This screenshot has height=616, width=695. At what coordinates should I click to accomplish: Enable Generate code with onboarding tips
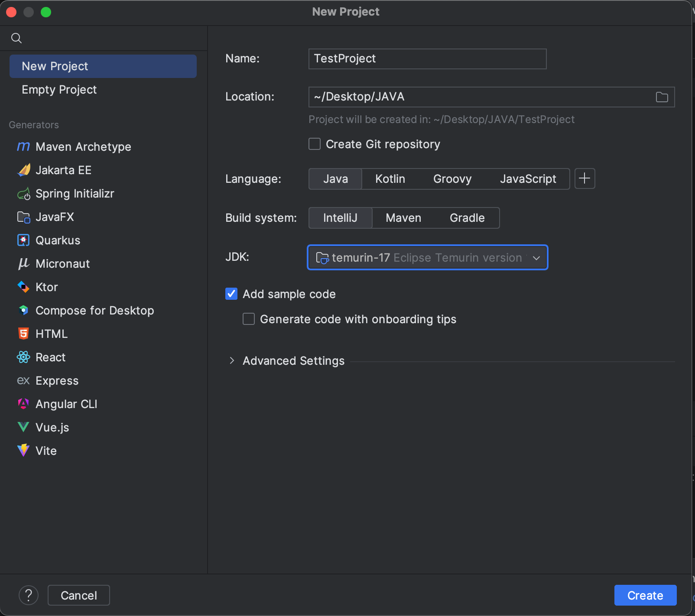pos(249,319)
